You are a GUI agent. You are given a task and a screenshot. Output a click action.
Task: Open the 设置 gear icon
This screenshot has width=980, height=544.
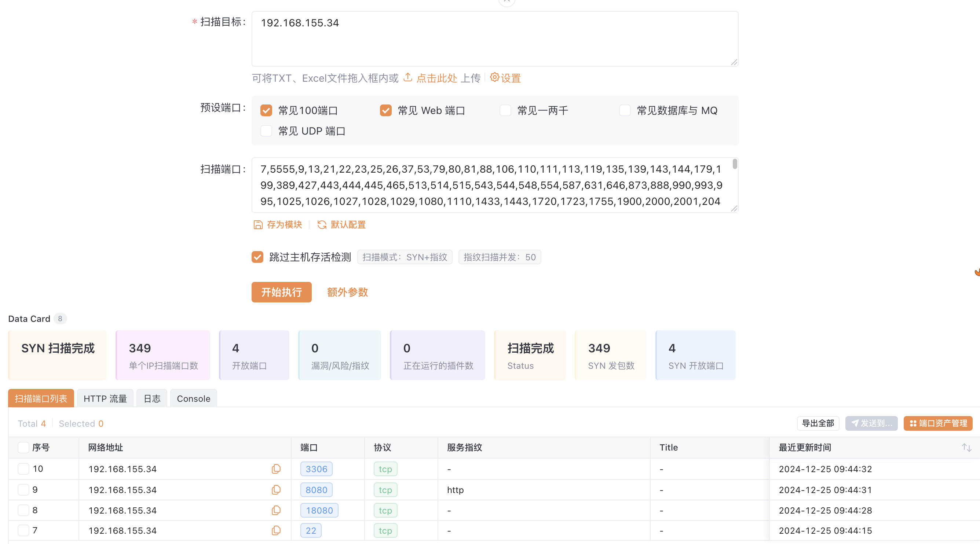click(x=494, y=78)
